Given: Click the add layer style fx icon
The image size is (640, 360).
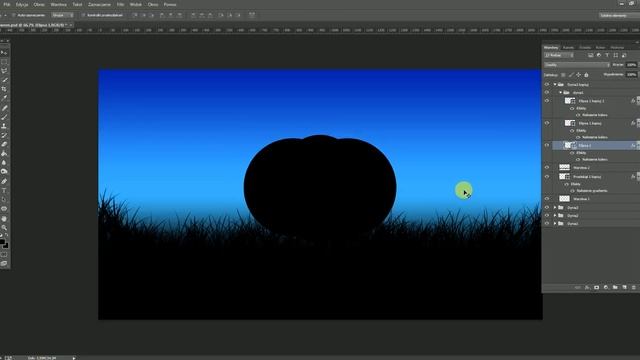Looking at the screenshot, I should (x=587, y=288).
